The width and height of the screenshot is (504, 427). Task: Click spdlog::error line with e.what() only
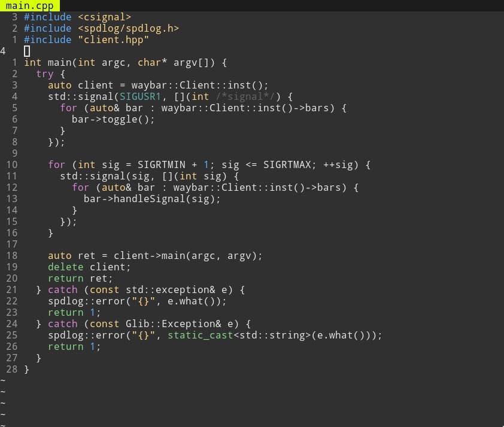(x=137, y=301)
